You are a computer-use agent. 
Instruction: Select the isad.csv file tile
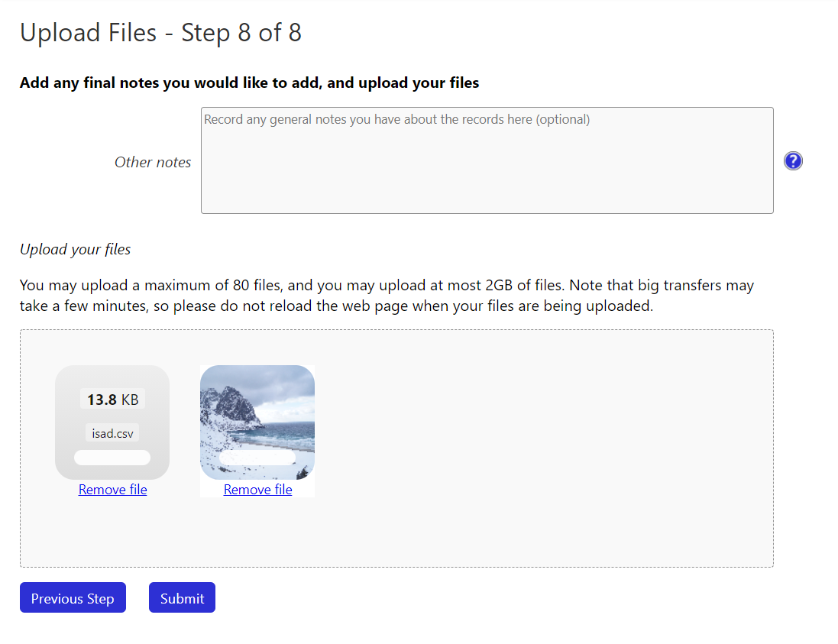(x=112, y=422)
